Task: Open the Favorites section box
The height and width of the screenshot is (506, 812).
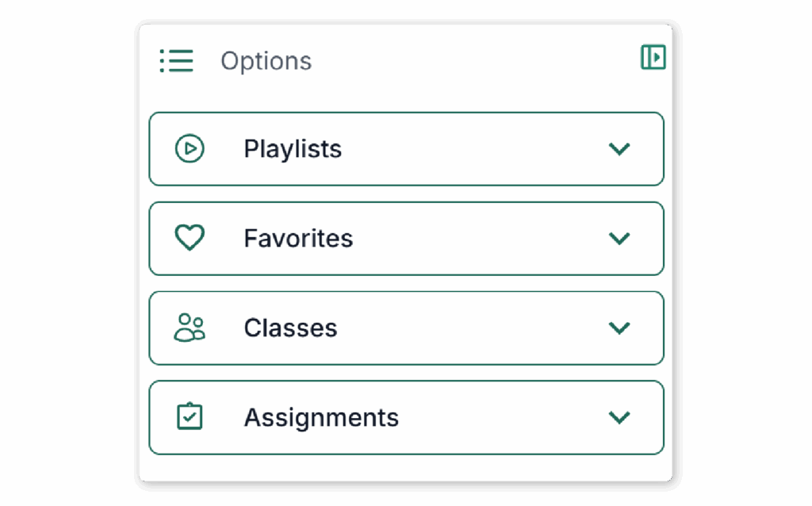Action: click(407, 239)
